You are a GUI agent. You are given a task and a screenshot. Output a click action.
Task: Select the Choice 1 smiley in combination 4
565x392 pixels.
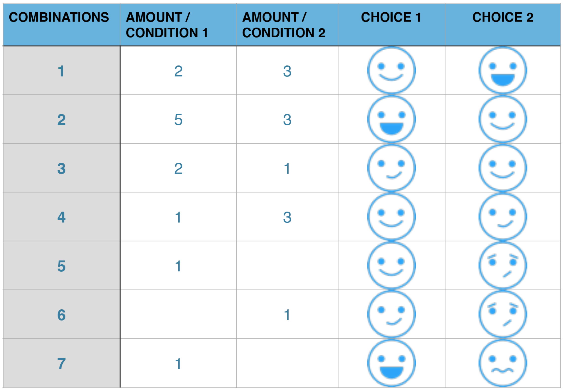pos(391,217)
